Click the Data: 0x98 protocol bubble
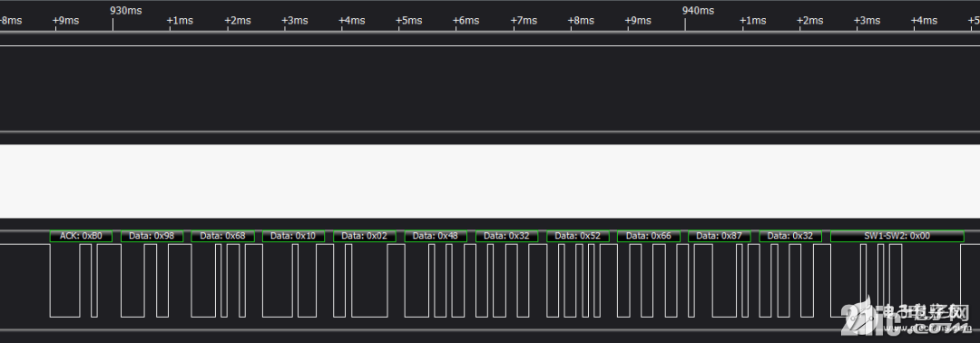 (x=152, y=236)
